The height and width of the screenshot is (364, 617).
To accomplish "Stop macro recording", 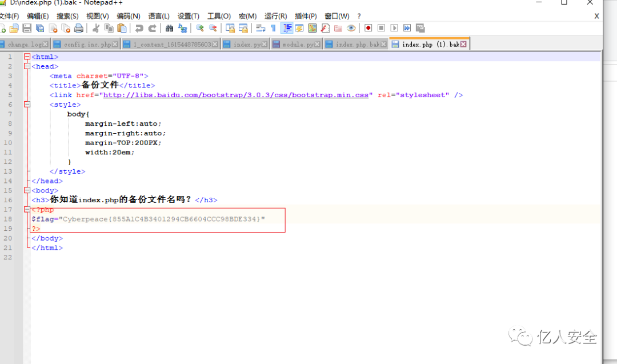I will 381,28.
